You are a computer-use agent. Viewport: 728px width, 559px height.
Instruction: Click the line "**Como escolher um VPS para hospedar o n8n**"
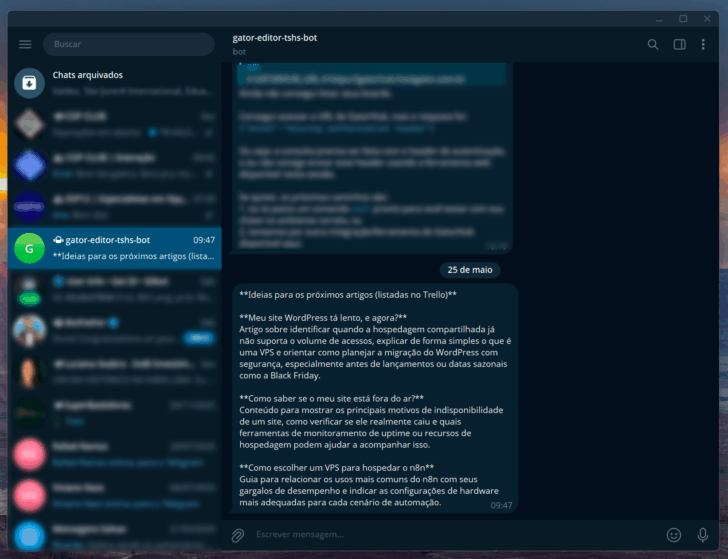(337, 468)
